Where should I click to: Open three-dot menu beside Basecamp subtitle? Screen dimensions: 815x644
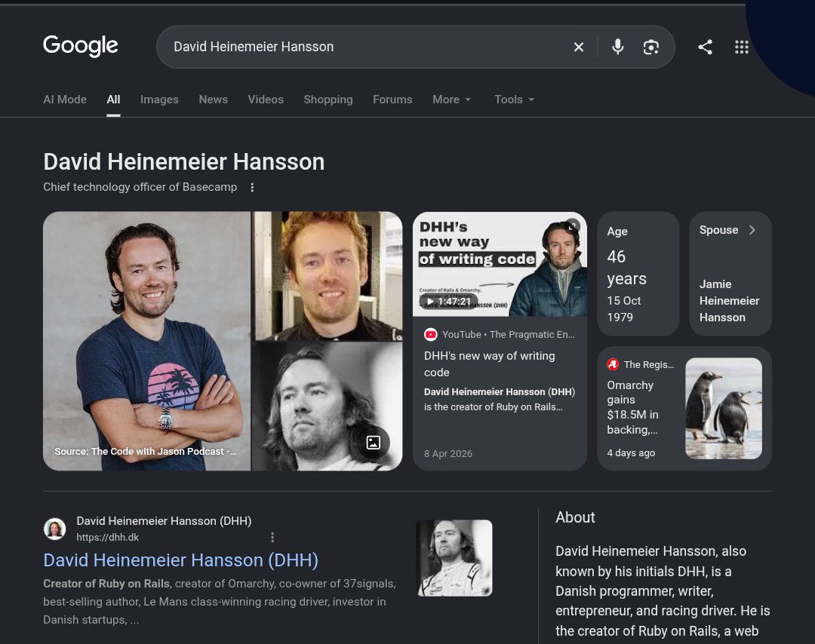(x=252, y=188)
